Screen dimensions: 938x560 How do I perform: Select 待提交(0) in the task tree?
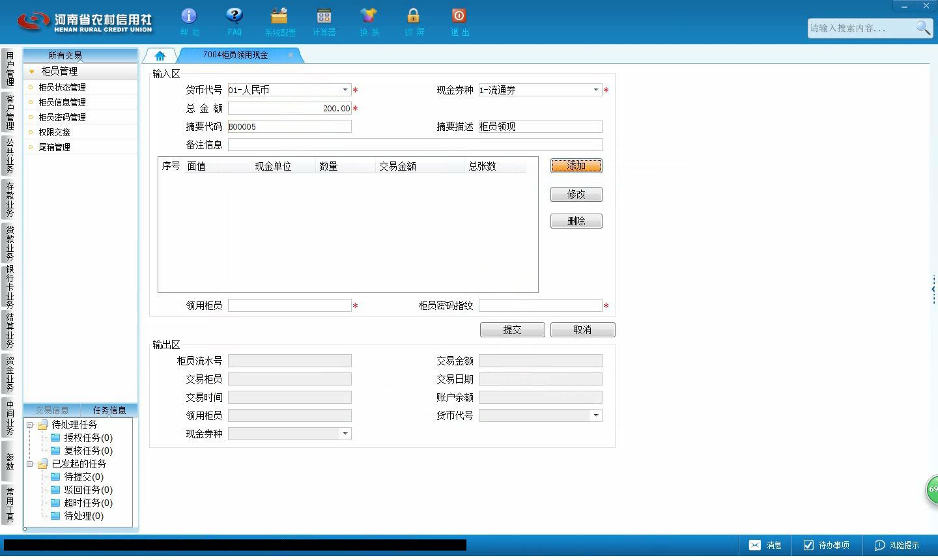click(83, 477)
